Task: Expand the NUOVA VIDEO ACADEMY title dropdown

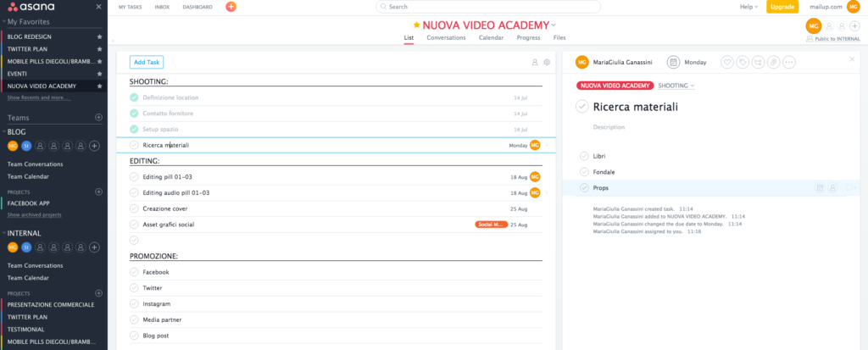Action: [554, 25]
